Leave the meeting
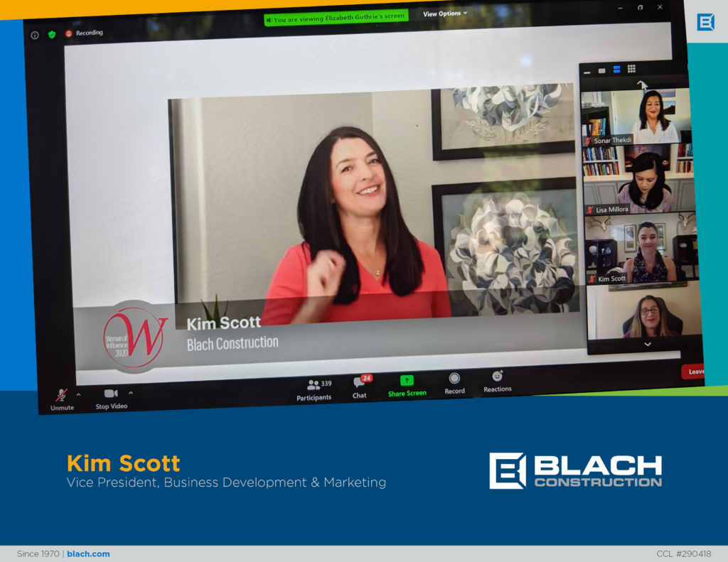The image size is (728, 562). coord(693,372)
